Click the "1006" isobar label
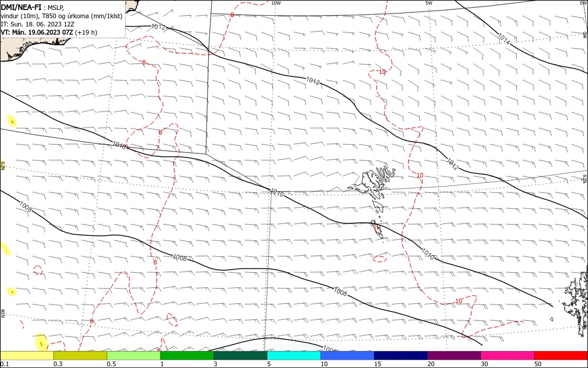This screenshot has height=368, width=588. [x=329, y=349]
